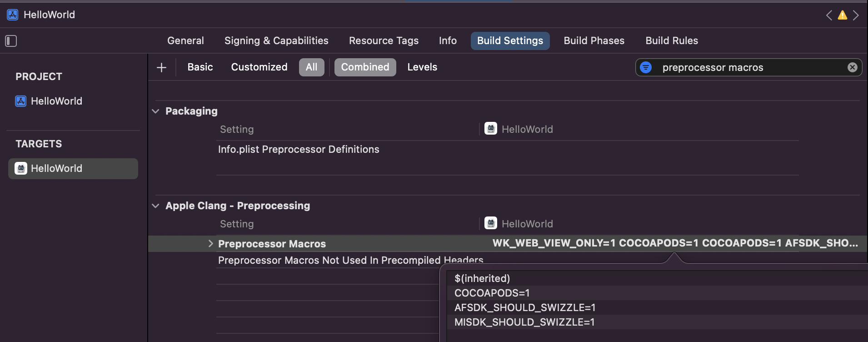This screenshot has height=342, width=868.
Task: Select Preprocessor Macros setting name
Action: (272, 244)
